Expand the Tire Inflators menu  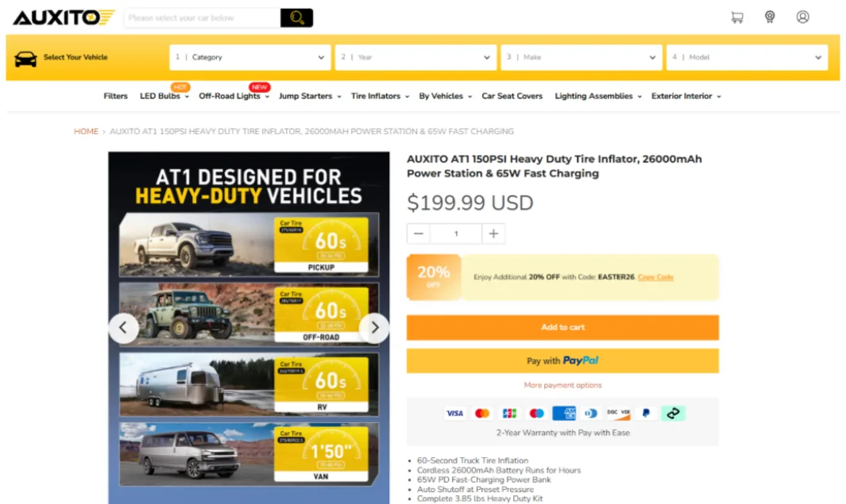pyautogui.click(x=380, y=96)
